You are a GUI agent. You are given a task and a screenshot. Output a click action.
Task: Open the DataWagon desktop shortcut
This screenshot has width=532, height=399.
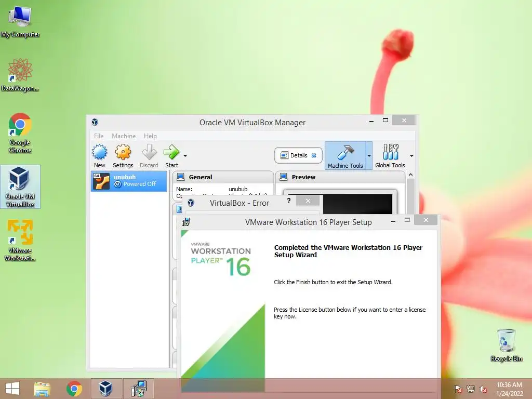click(x=20, y=75)
